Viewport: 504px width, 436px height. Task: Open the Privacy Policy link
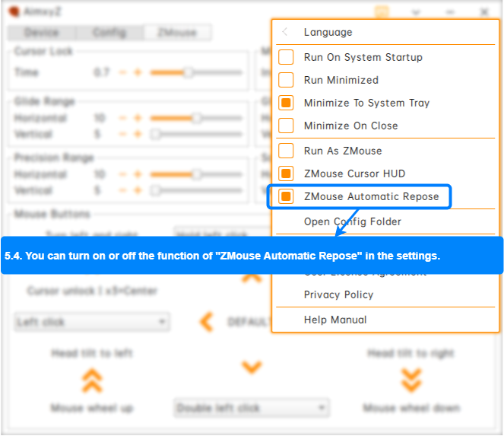(338, 294)
